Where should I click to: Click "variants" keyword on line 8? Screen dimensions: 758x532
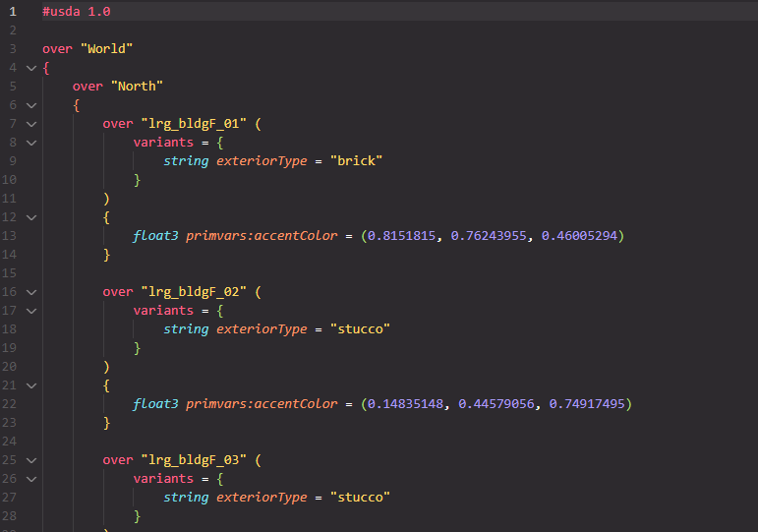point(163,143)
